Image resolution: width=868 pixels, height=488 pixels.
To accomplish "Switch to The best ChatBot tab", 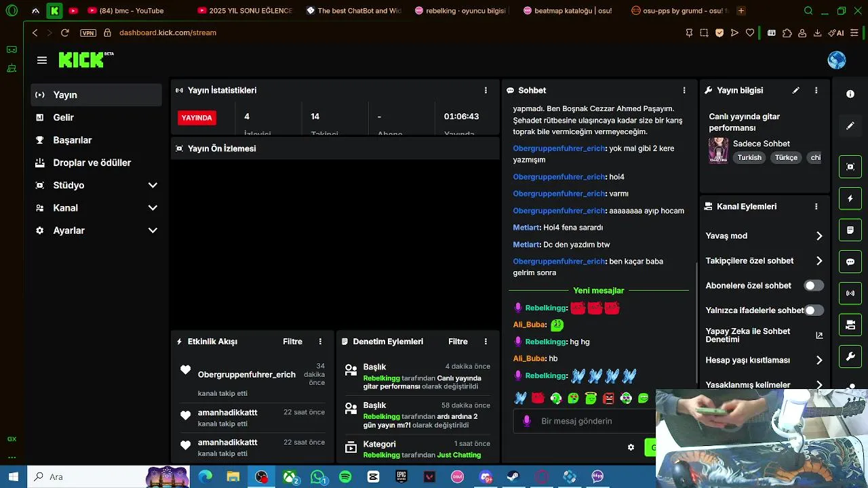I will coord(353,11).
